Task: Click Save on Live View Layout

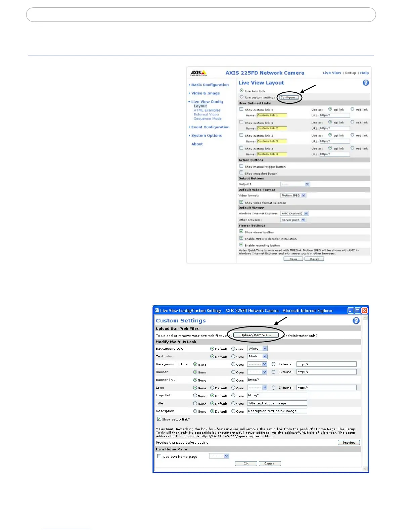Action: click(293, 259)
